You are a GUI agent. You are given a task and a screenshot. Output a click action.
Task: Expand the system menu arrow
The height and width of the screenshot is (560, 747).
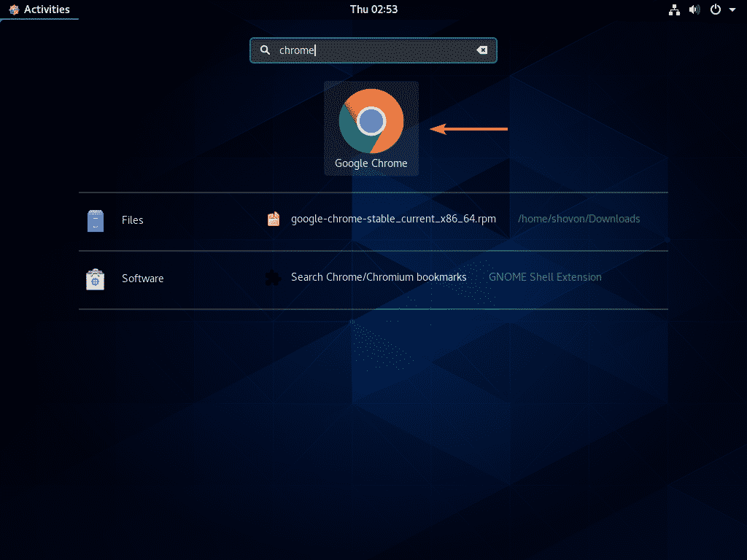coord(732,9)
